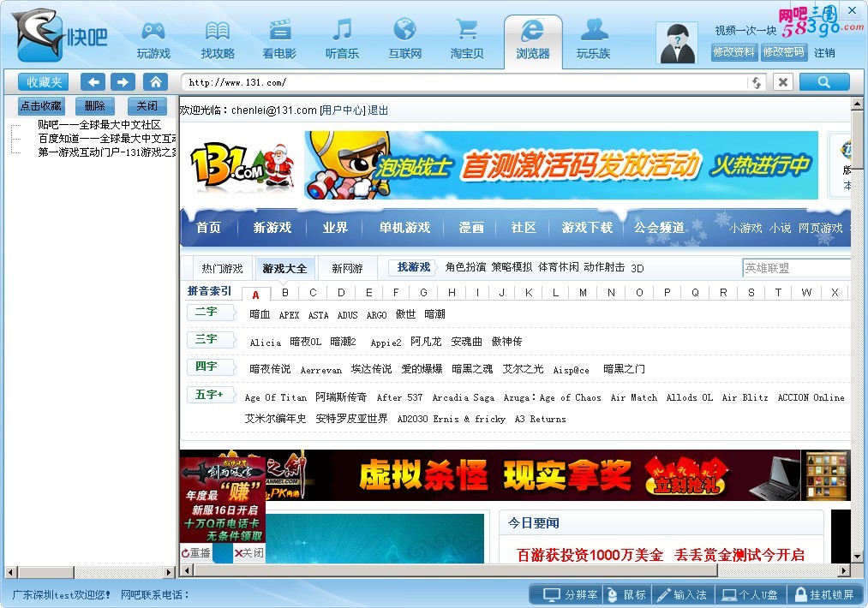Select favorite 贴吧——全球最大中文社区
Image resolution: width=868 pixels, height=608 pixels.
point(99,125)
